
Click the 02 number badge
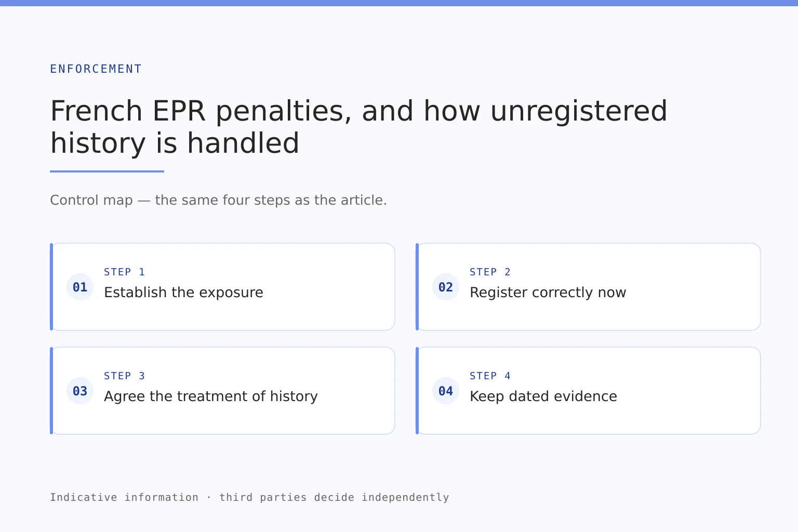(x=446, y=287)
